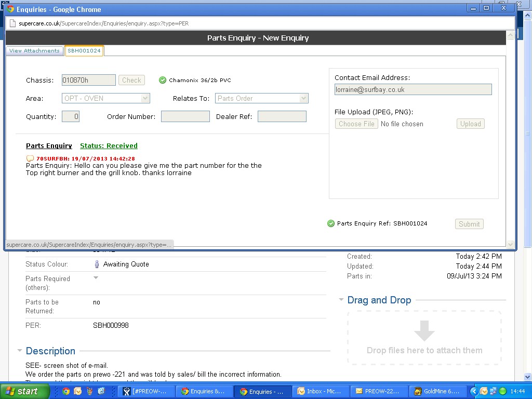
Task: Click the Windows Start button
Action: pyautogui.click(x=21, y=391)
